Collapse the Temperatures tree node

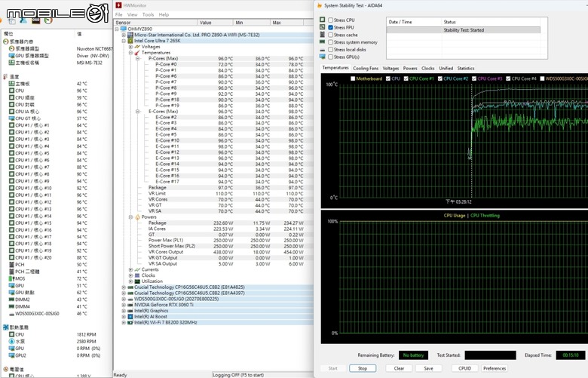[x=130, y=53]
